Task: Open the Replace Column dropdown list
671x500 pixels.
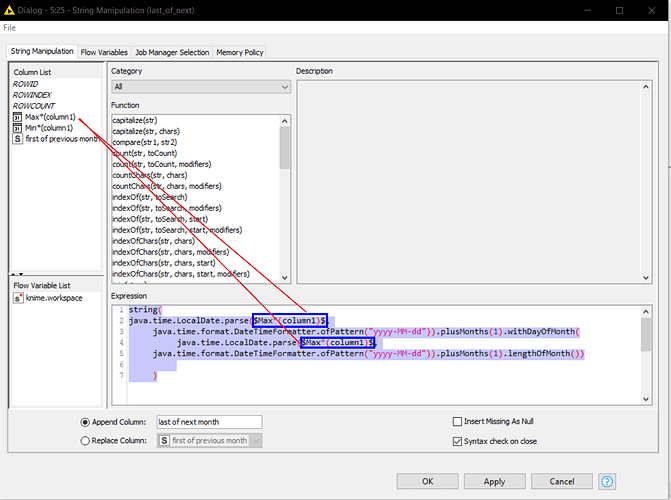Action: click(x=258, y=440)
